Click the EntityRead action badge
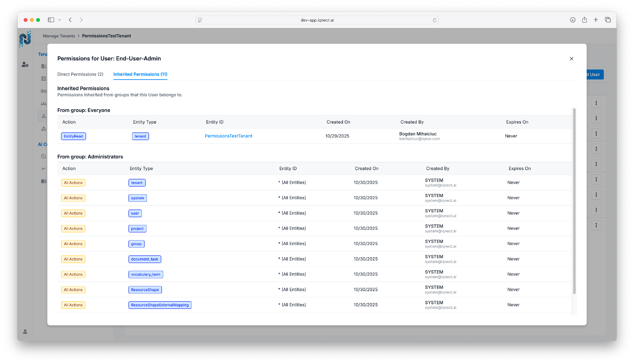This screenshot has height=364, width=634. 73,136
